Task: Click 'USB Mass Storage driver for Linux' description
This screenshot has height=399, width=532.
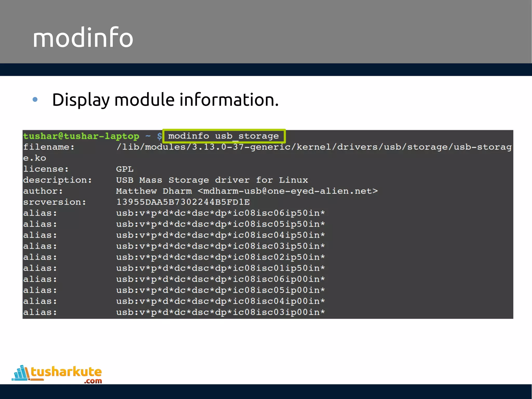Action: point(212,180)
